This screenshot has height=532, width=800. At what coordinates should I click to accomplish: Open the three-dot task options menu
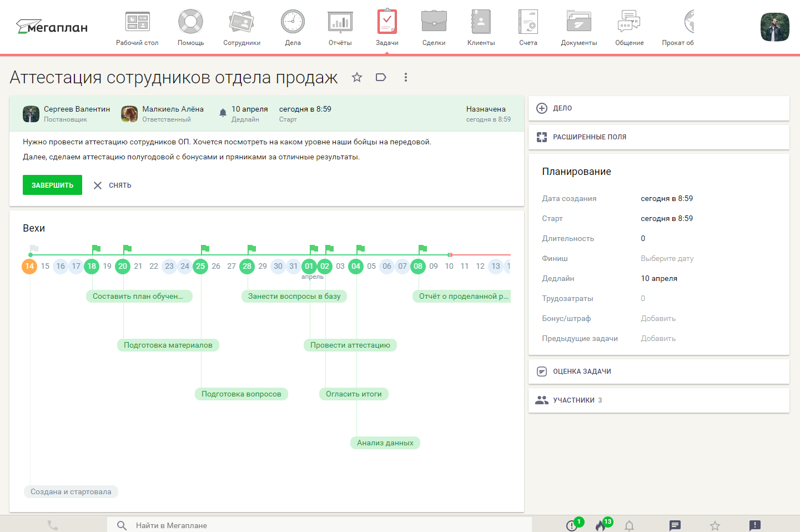click(x=406, y=77)
